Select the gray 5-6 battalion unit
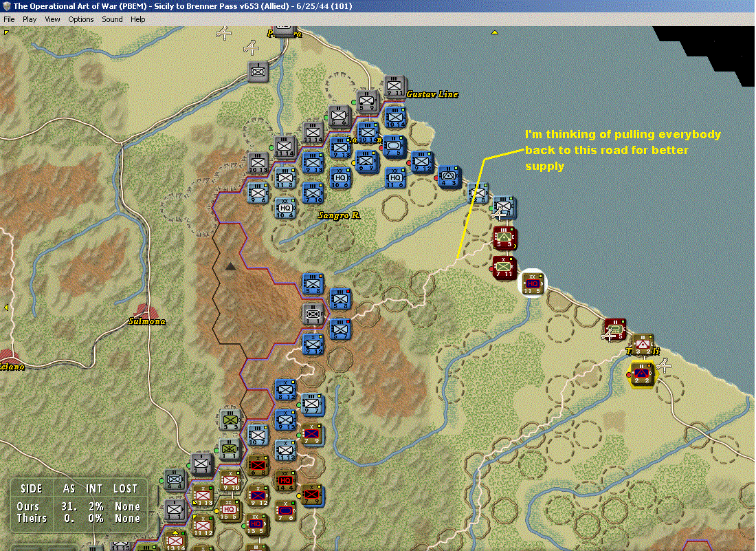The image size is (756, 551). pos(340,116)
